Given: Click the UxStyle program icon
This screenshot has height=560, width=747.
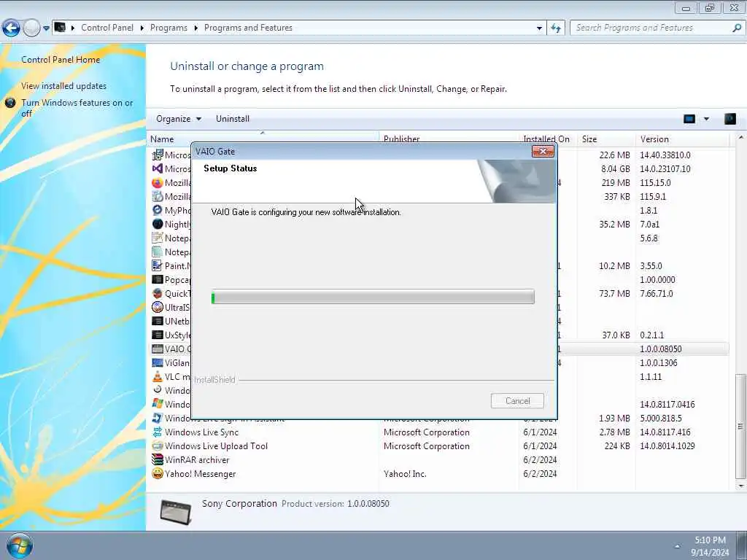Looking at the screenshot, I should (158, 335).
